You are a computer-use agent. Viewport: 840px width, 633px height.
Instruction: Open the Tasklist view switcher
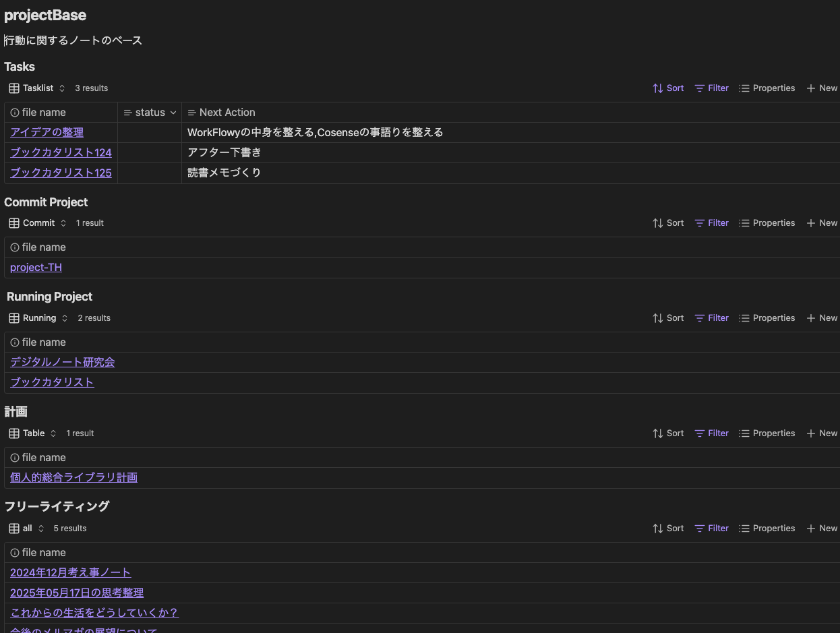(x=37, y=88)
